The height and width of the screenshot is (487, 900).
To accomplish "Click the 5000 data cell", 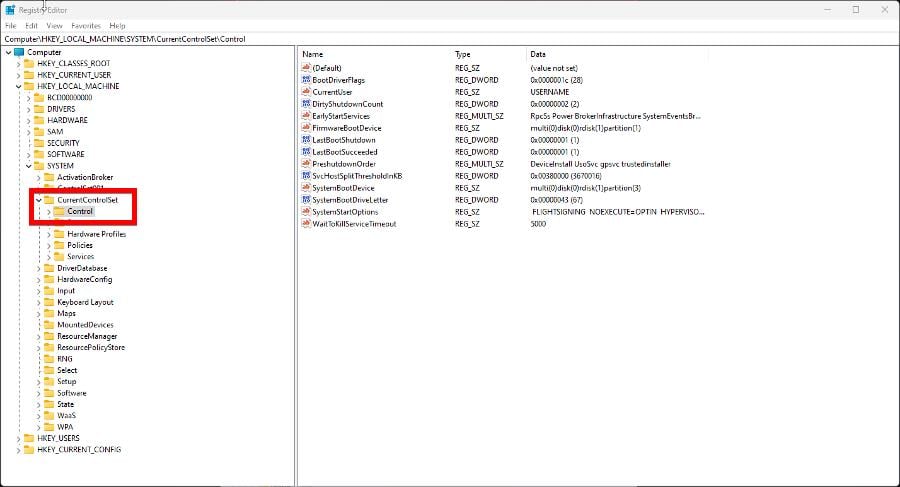I will pyautogui.click(x=538, y=224).
